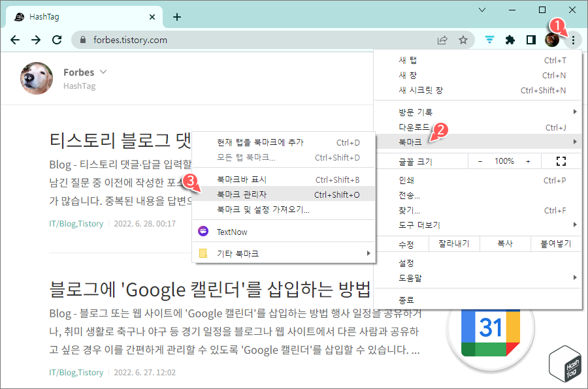Open the blue filter extension icon
Image resolution: width=588 pixels, height=389 pixels.
tap(489, 40)
